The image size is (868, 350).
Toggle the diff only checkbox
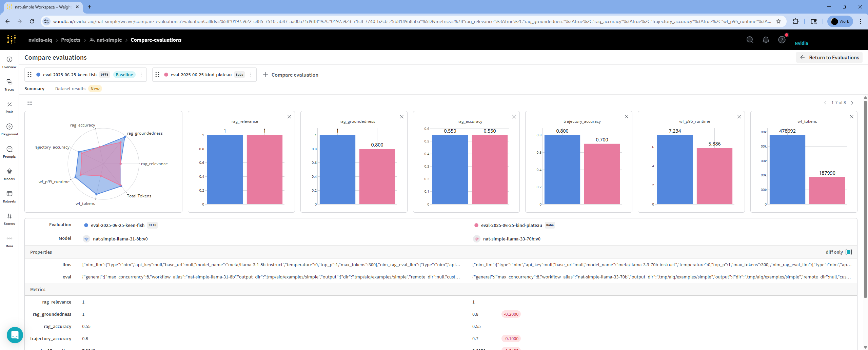click(x=849, y=252)
